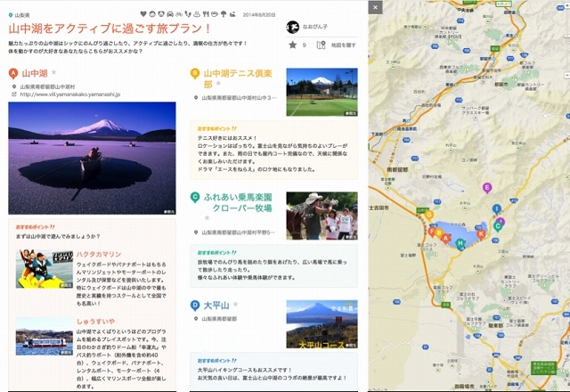570x392 pixels.
Task: Open the 山中湖テニス倶楽部 spot title
Action: pos(238,79)
